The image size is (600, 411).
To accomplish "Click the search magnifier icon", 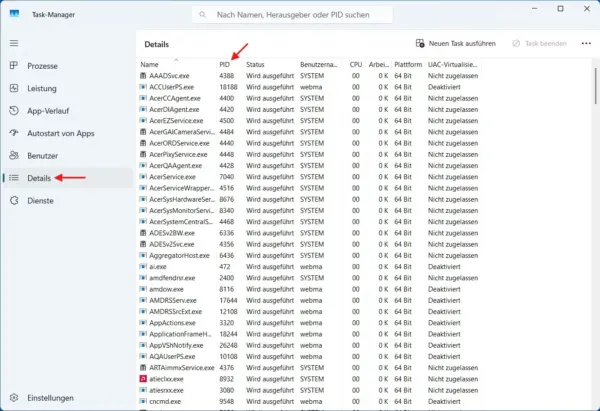I will pyautogui.click(x=202, y=15).
